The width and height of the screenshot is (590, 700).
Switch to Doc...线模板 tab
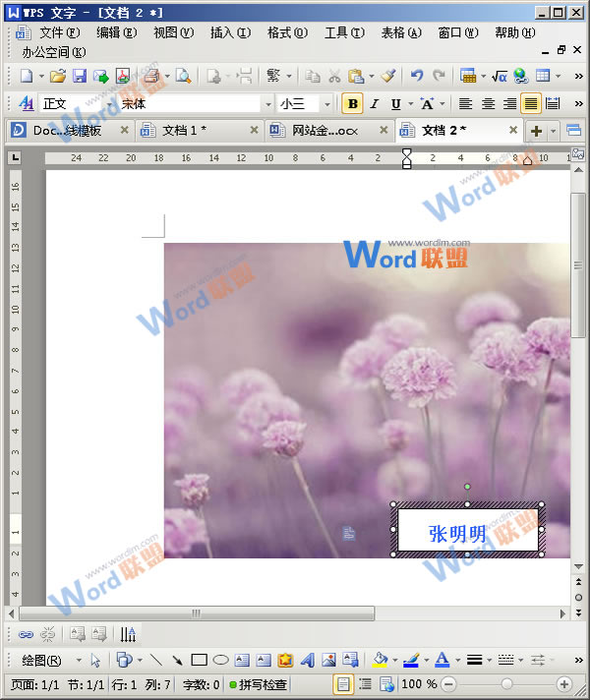pyautogui.click(x=70, y=131)
